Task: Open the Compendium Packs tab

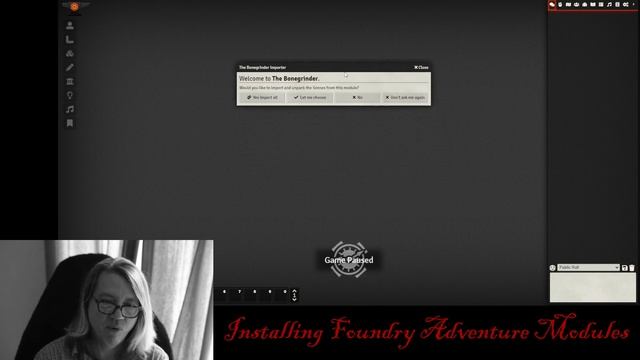Action: pyautogui.click(x=617, y=4)
